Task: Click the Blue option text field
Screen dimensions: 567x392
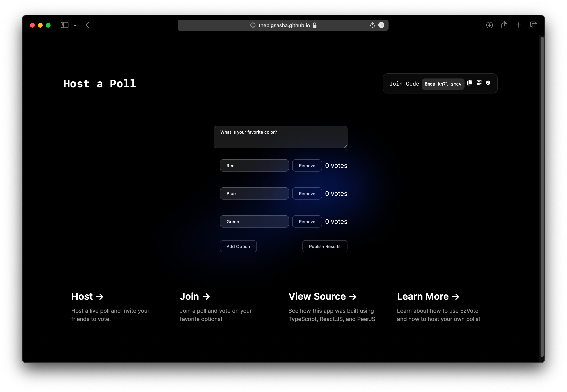Action: point(254,193)
